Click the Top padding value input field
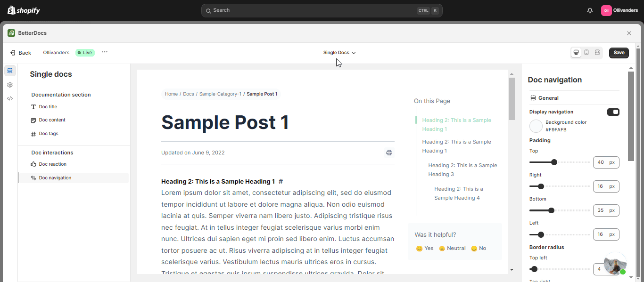Viewport: 644px width, 282px height. click(x=601, y=162)
